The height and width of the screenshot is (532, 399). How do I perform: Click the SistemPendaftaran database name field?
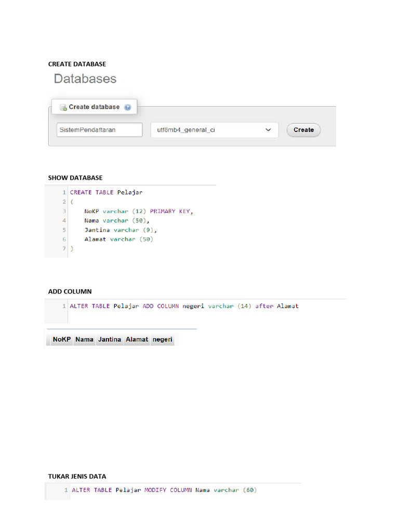[99, 130]
